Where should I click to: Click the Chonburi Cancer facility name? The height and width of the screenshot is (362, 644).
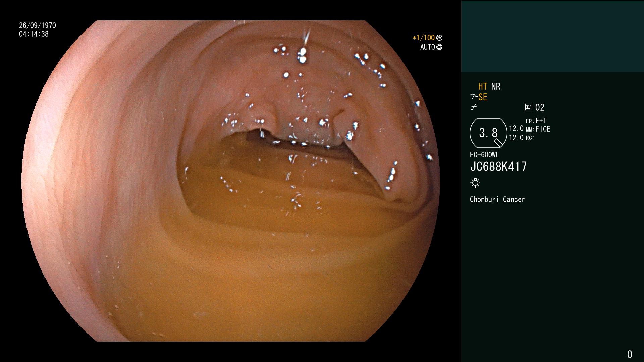[497, 199]
